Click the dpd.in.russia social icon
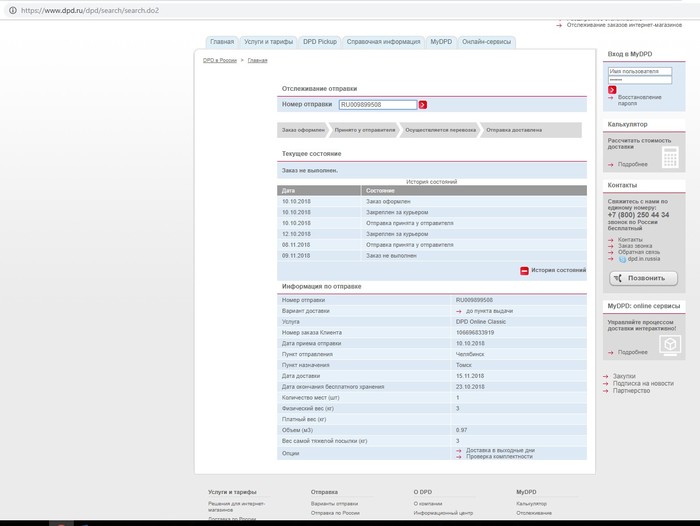Viewport: 700px width, 526px height. pos(622,259)
